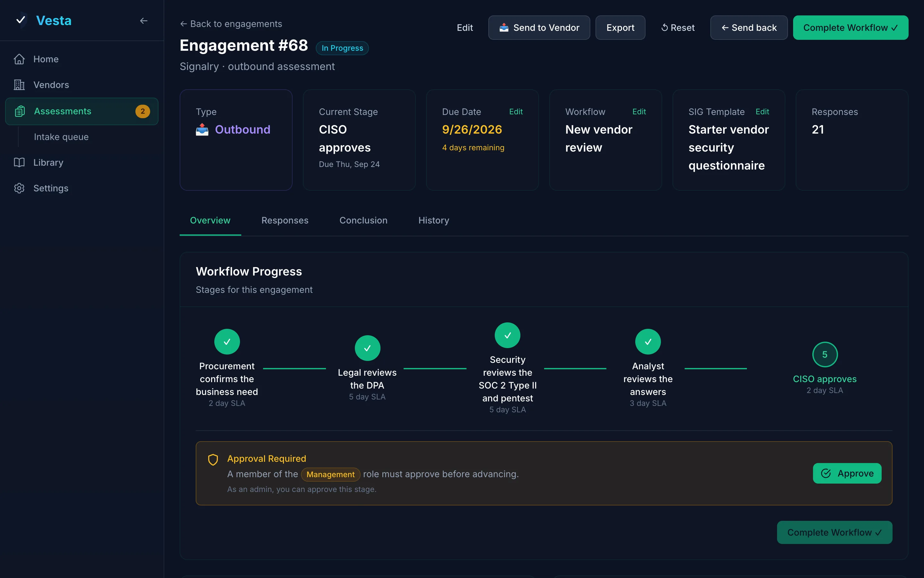924x578 pixels.
Task: Click the Management role tag
Action: (330, 474)
